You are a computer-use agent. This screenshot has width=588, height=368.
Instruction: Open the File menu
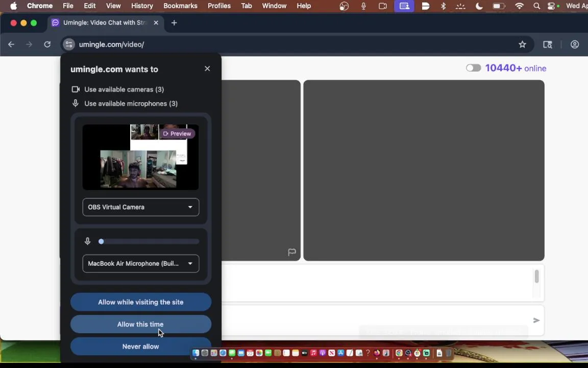coord(68,6)
